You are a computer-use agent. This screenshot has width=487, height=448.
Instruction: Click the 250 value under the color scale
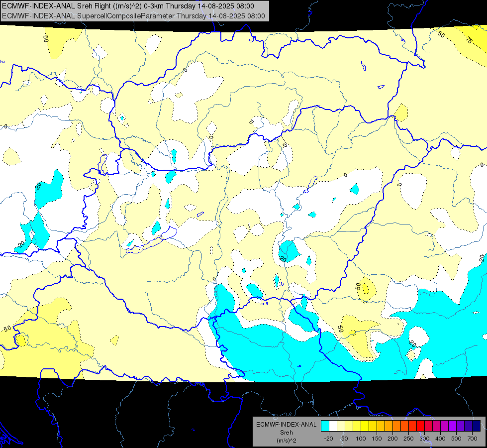[x=408, y=439]
